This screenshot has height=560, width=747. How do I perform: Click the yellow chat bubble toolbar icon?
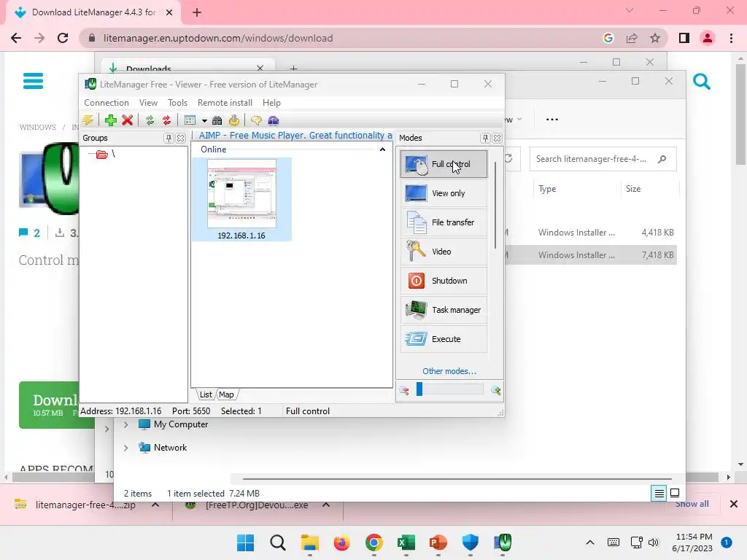tap(256, 120)
